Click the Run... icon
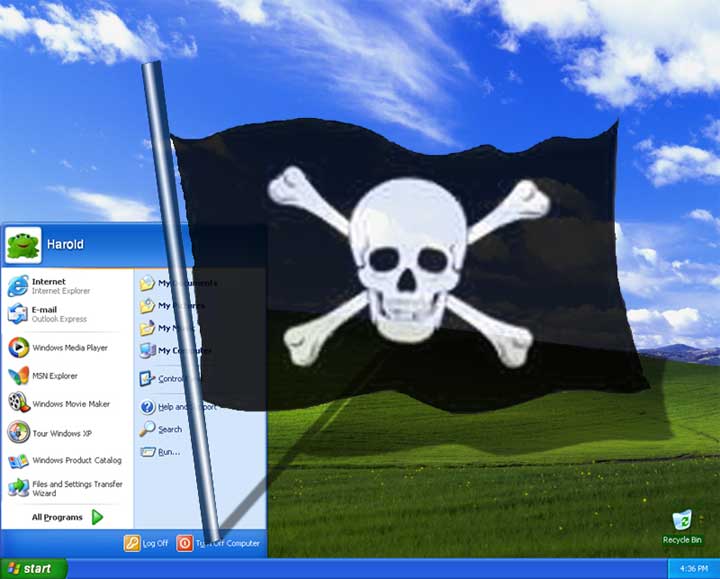The width and height of the screenshot is (720, 579). coord(148,452)
